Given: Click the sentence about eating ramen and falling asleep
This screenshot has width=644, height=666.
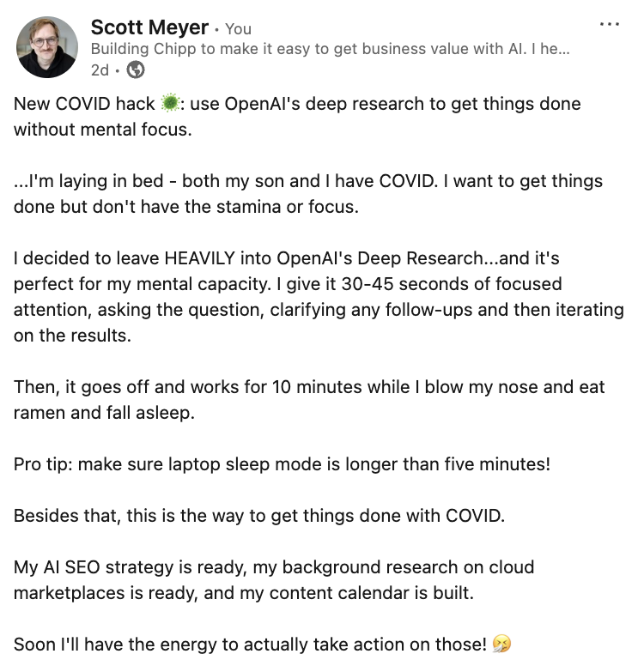Looking at the screenshot, I should point(309,400).
